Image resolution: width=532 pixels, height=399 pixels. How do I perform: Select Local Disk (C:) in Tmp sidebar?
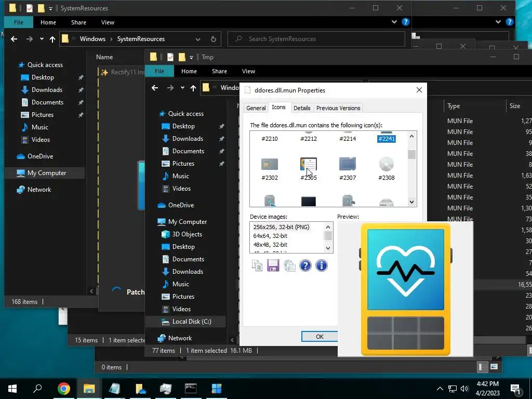(192, 322)
